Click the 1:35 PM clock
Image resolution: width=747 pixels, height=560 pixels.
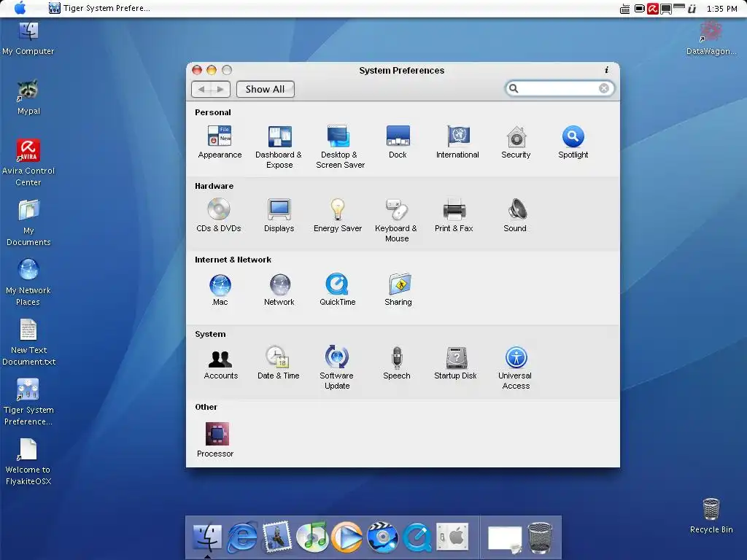[721, 9]
